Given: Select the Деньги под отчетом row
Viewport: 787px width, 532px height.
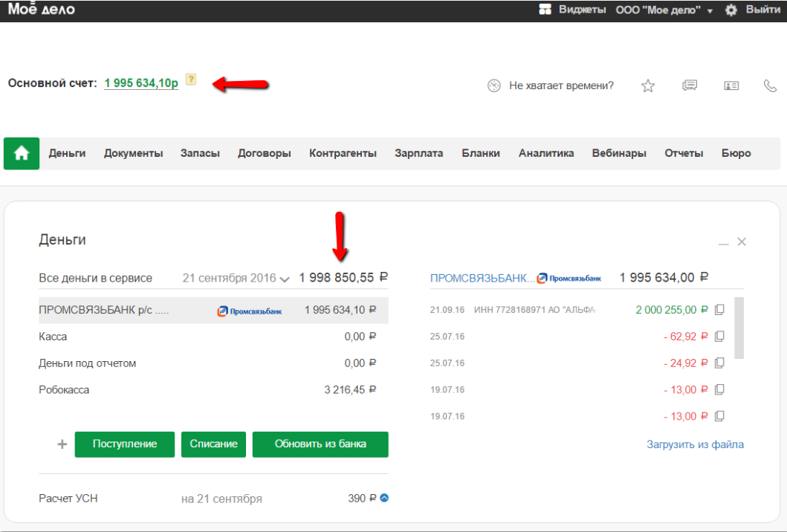Looking at the screenshot, I should [213, 363].
